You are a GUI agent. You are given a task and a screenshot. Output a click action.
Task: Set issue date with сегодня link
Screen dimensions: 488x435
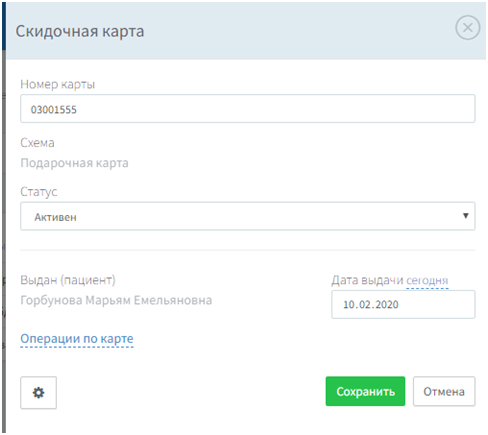(427, 281)
